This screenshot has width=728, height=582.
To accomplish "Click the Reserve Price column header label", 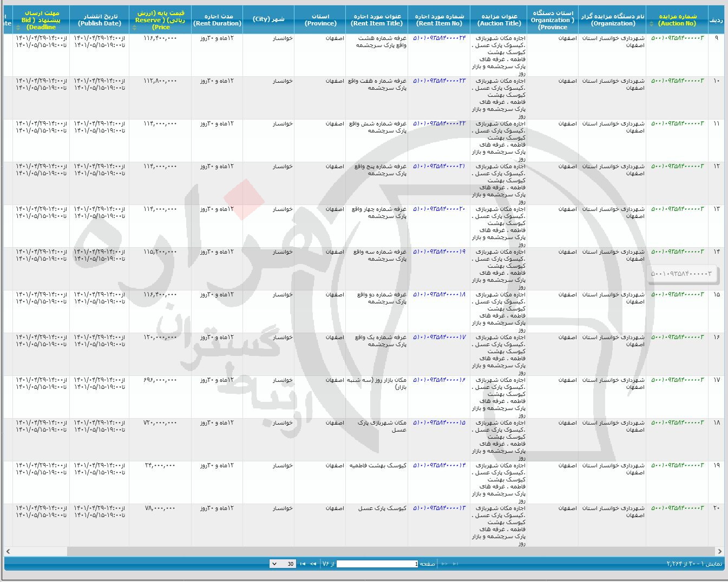I will [160, 20].
